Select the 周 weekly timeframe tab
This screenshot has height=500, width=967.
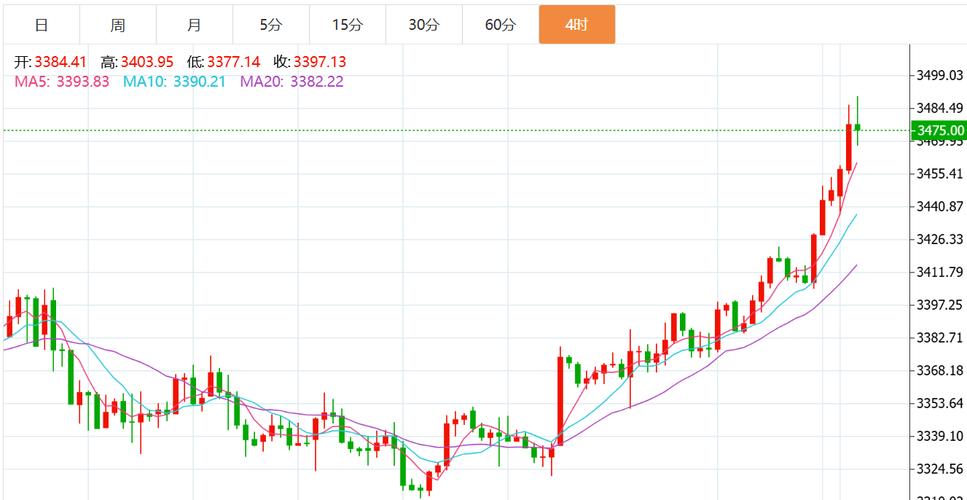coord(118,25)
